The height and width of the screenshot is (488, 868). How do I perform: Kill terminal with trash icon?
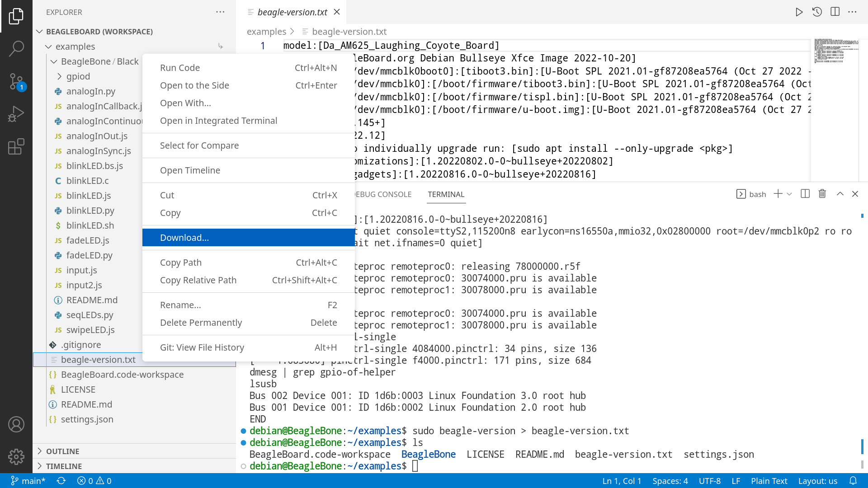(x=822, y=194)
